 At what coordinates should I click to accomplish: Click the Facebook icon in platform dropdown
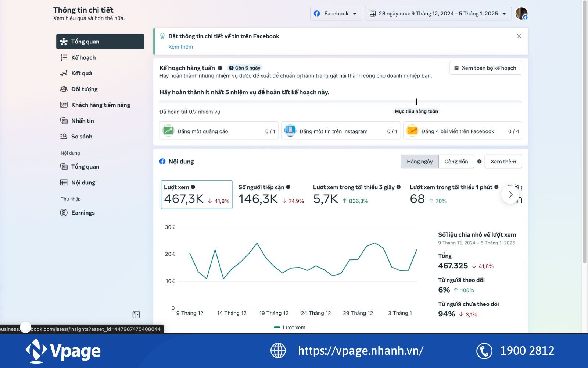[317, 14]
